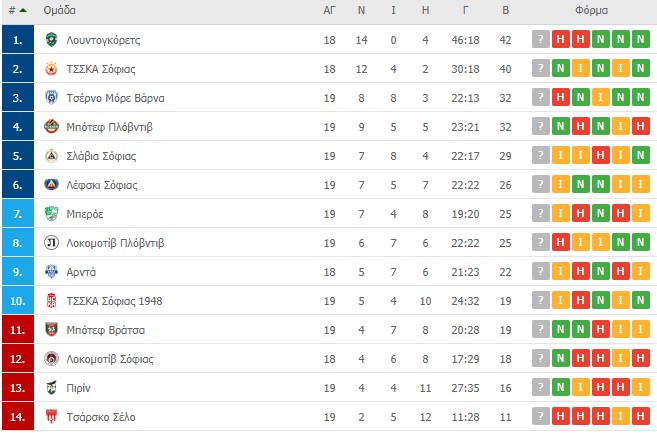Click the ΤΣΣΚΑ Σόφιας red star crest

(x=51, y=69)
